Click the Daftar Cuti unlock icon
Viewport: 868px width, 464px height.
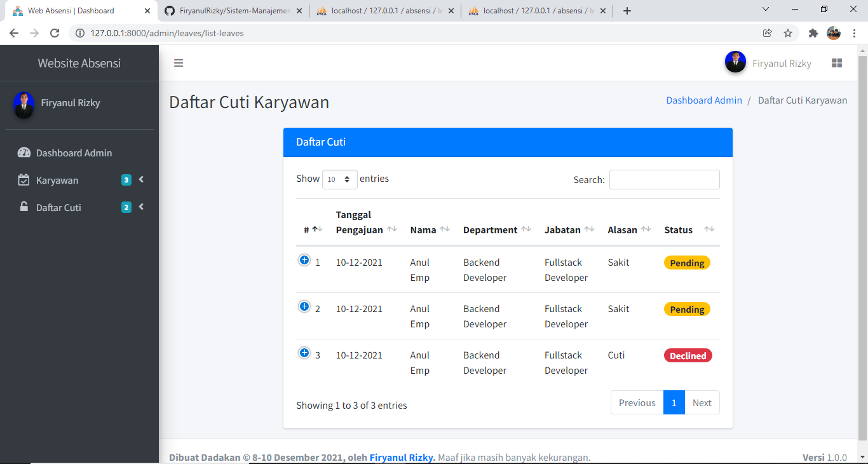(x=24, y=207)
